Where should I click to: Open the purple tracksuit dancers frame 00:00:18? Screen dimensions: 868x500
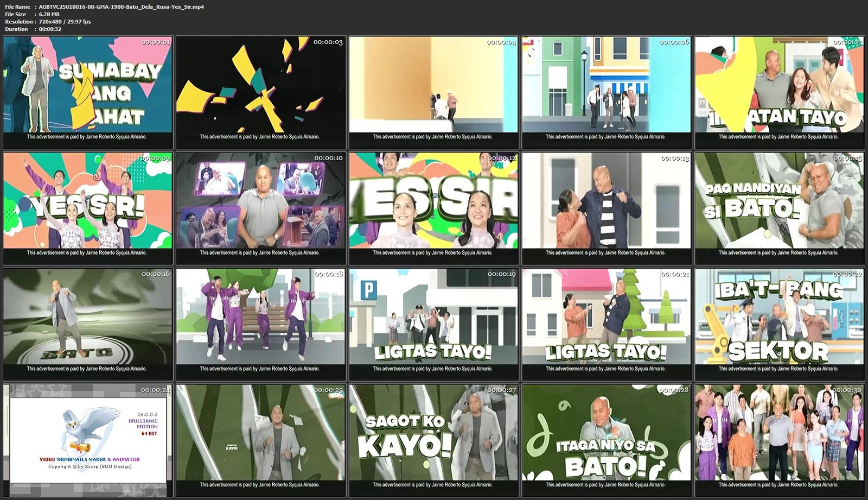point(261,325)
